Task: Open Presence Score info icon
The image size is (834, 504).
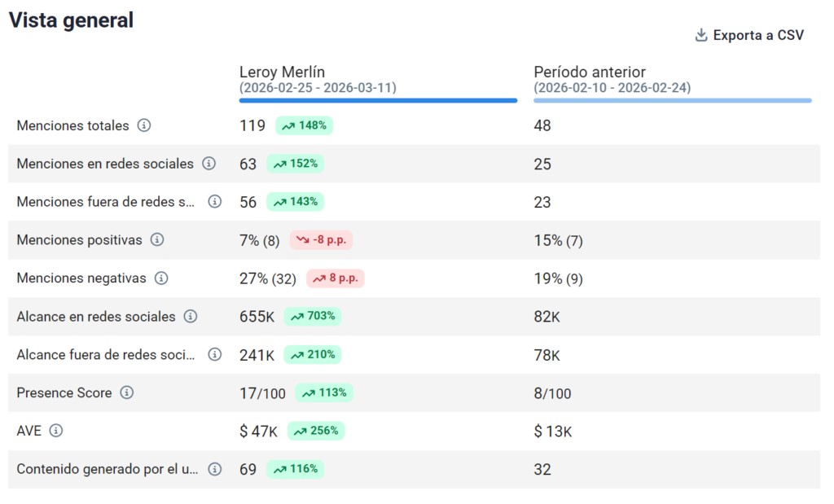Action: pos(127,392)
